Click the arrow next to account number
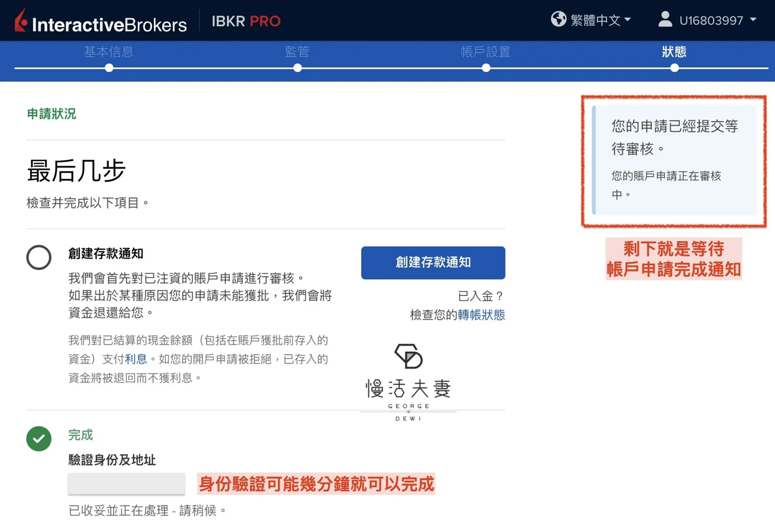 pos(753,19)
